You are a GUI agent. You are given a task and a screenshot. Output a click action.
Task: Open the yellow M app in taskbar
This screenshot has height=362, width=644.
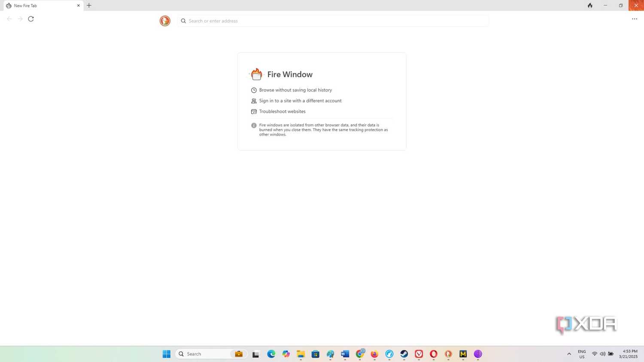pos(463,354)
